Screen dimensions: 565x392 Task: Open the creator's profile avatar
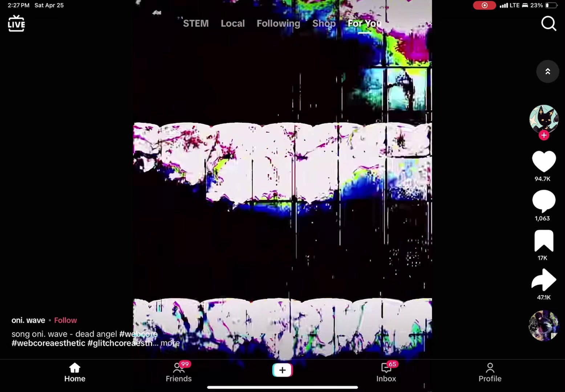point(544,119)
